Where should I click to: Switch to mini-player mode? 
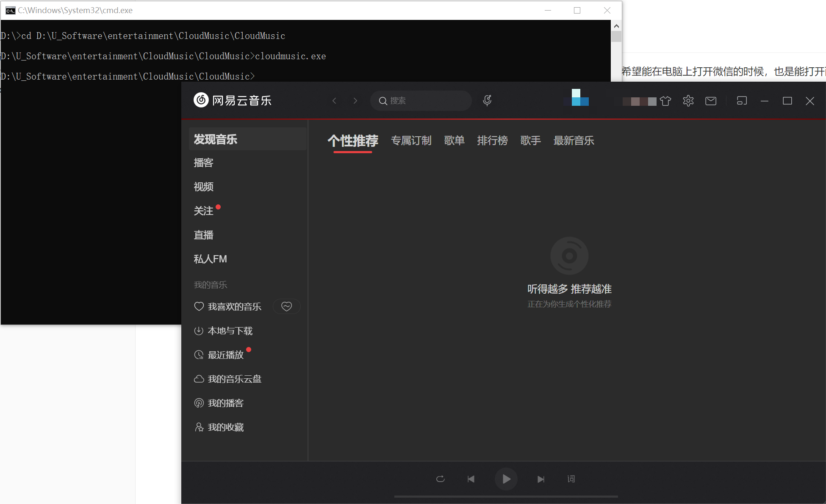741,101
